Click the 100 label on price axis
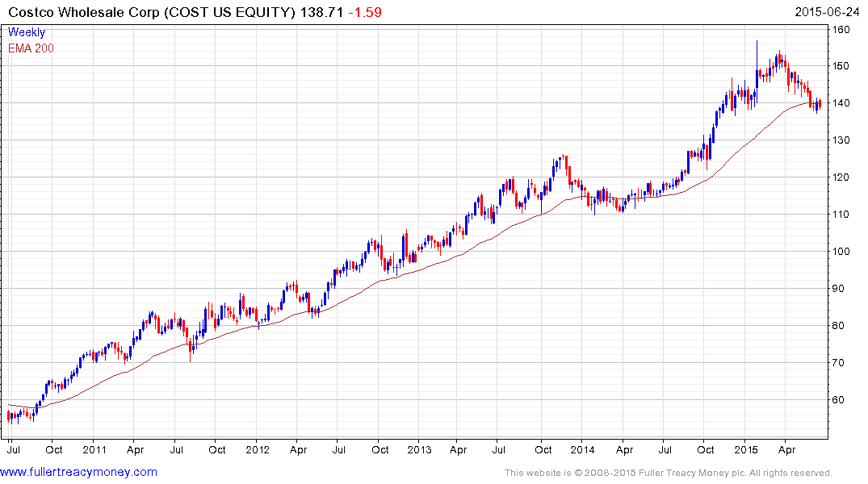 click(x=842, y=252)
